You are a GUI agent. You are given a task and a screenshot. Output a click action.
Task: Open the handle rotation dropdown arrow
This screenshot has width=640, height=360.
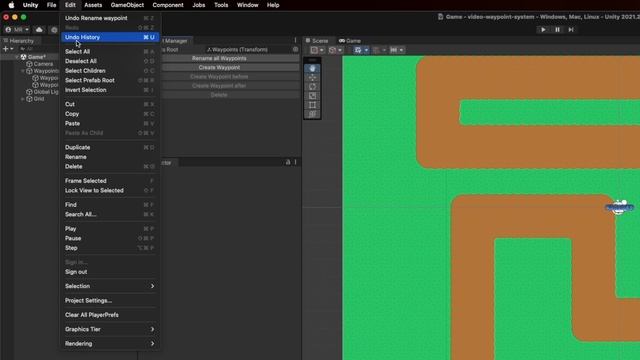[x=340, y=50]
